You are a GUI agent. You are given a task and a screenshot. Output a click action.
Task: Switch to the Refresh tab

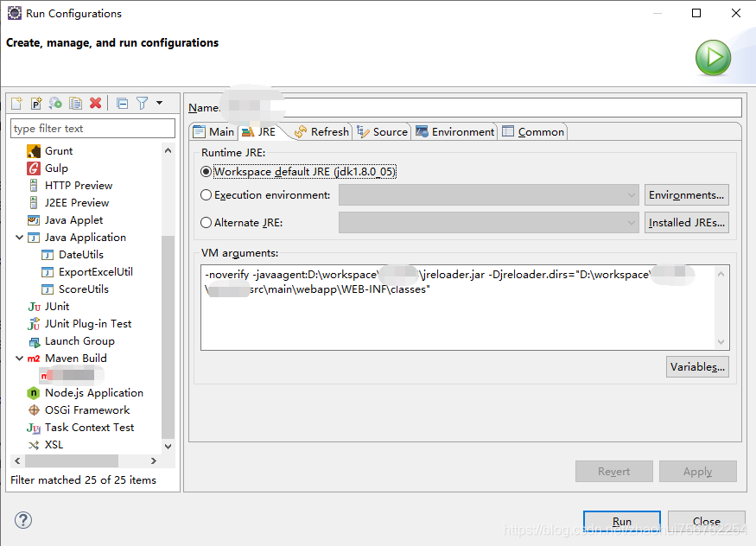click(x=322, y=132)
